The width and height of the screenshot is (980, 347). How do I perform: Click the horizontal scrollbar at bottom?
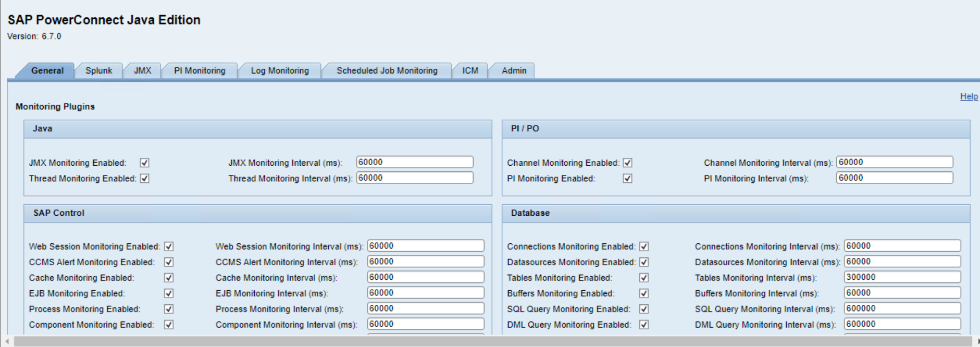[490, 341]
